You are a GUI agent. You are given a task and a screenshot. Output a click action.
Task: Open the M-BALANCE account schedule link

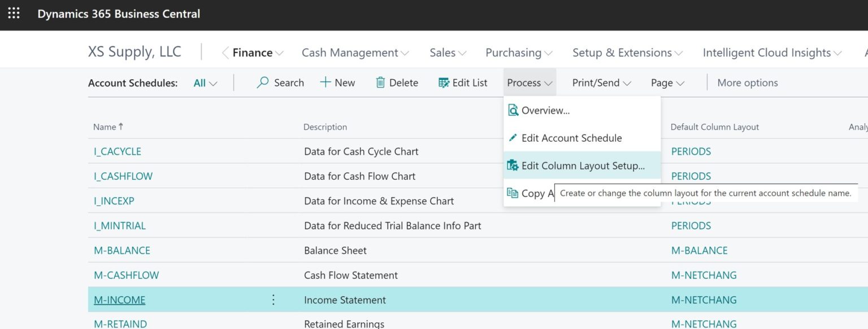[122, 250]
